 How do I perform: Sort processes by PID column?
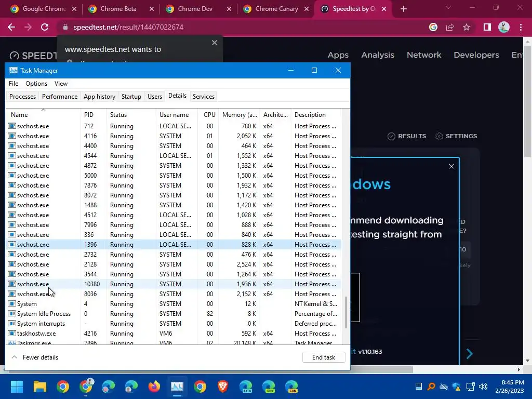94,115
